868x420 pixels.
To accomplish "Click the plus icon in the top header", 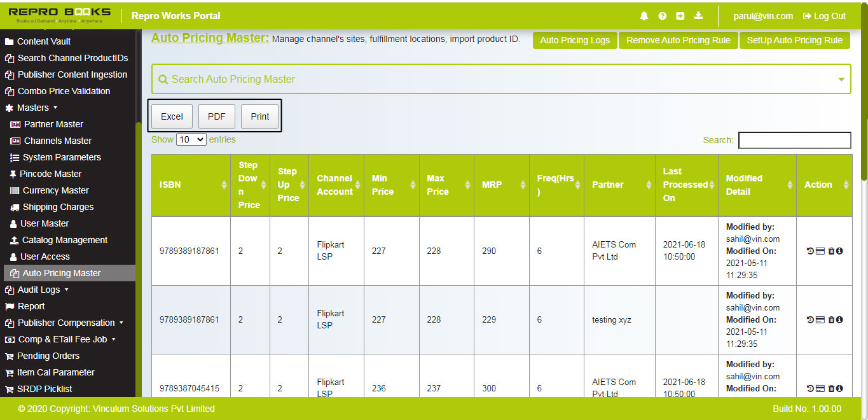I will pyautogui.click(x=680, y=16).
